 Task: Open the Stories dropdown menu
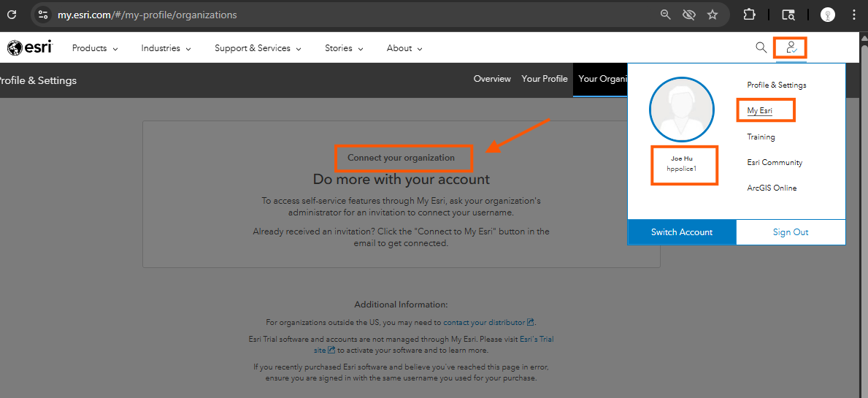(x=343, y=48)
